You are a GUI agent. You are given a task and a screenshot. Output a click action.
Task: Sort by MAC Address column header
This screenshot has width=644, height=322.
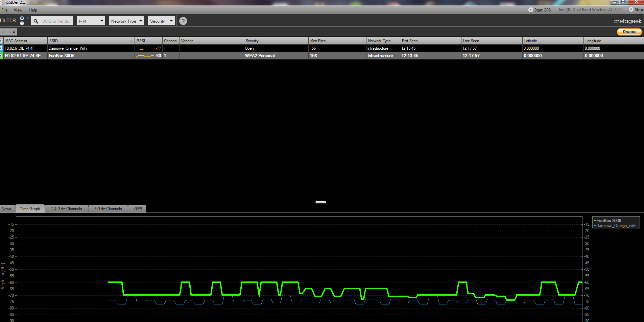tap(25, 41)
